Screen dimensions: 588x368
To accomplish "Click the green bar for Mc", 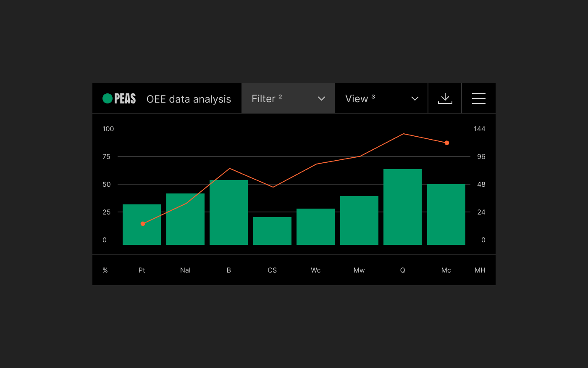I will pyautogui.click(x=446, y=214).
